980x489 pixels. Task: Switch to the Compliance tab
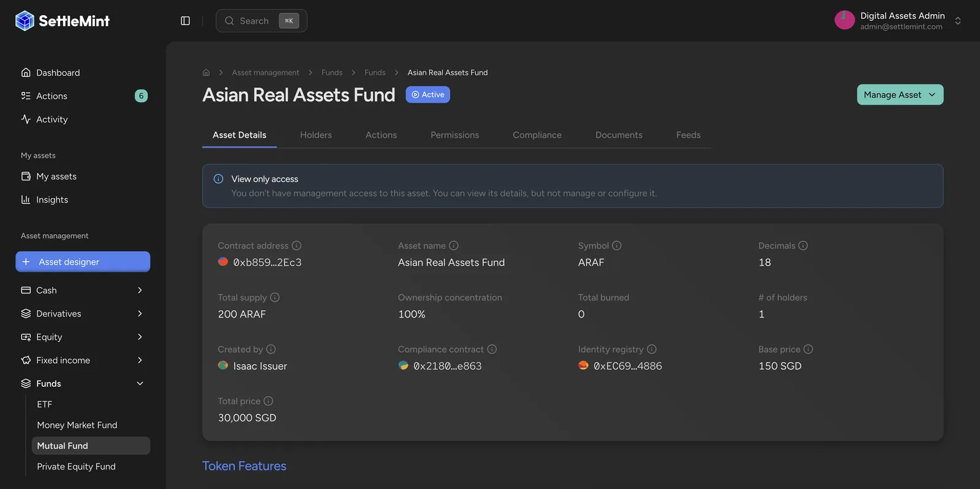537,135
